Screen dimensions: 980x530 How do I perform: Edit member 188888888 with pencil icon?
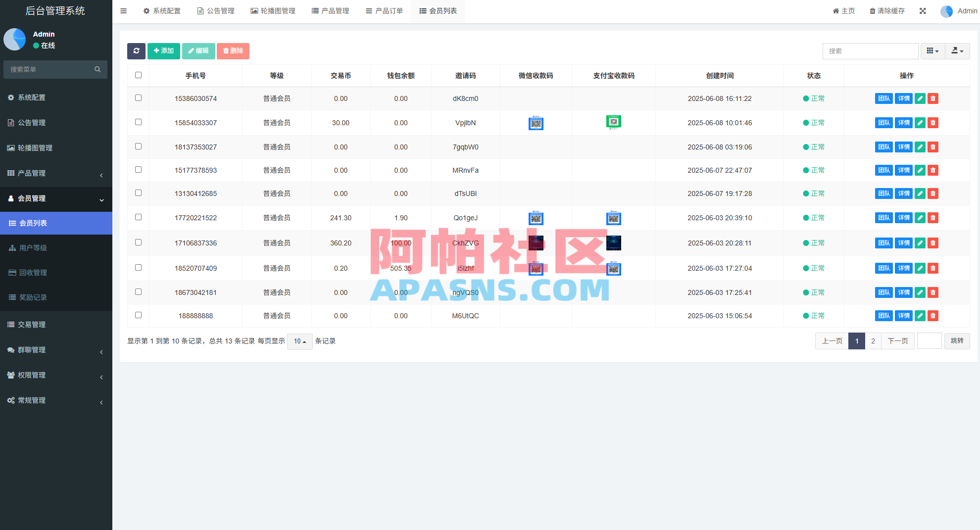[920, 315]
